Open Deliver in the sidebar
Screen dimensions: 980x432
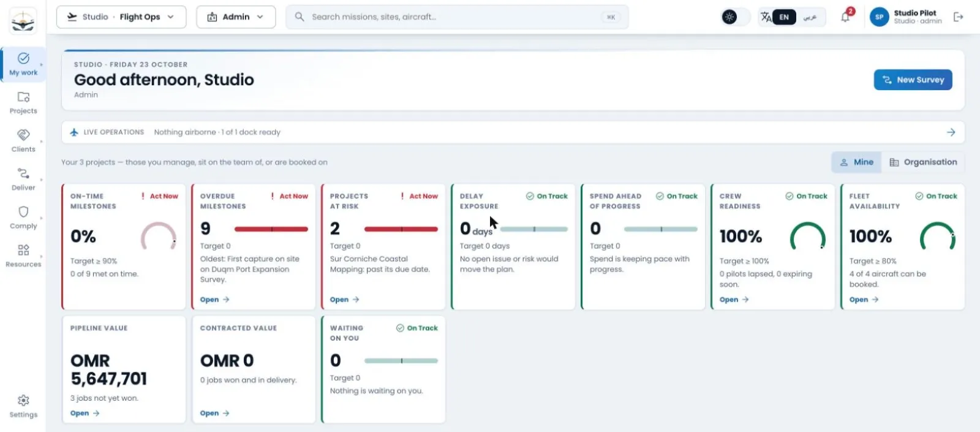coord(23,180)
